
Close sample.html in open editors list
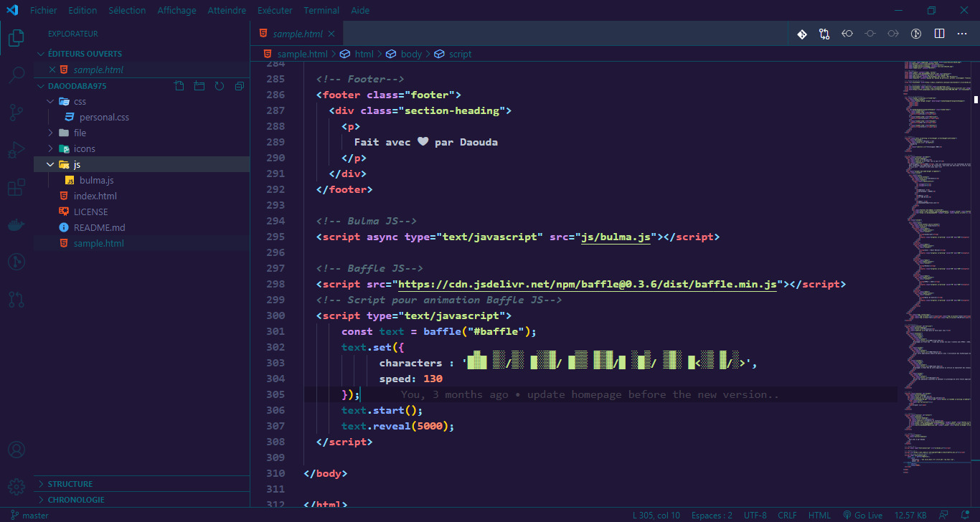52,70
